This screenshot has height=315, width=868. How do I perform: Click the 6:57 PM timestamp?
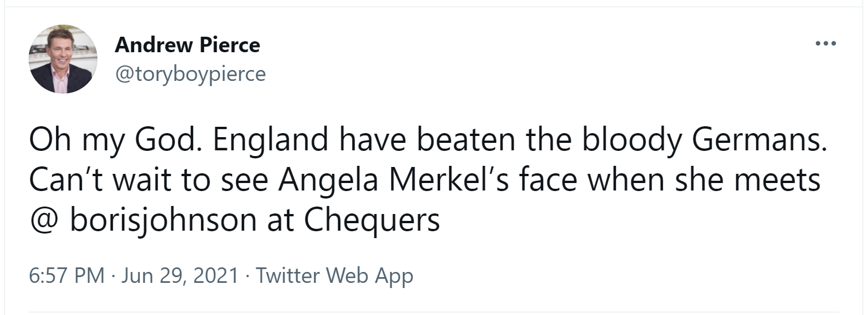coord(66,276)
